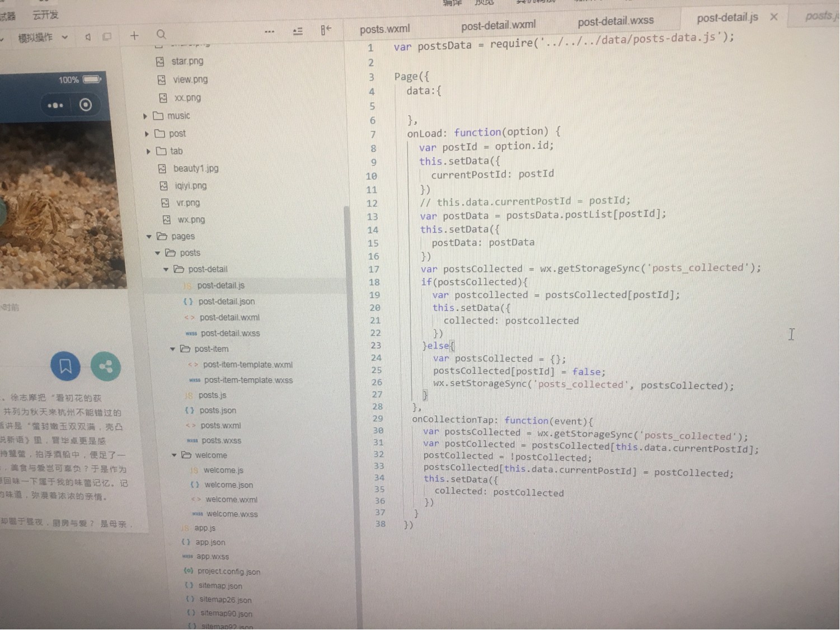Click the new file plus icon
Viewport: 840px width, 630px height.
pos(134,36)
